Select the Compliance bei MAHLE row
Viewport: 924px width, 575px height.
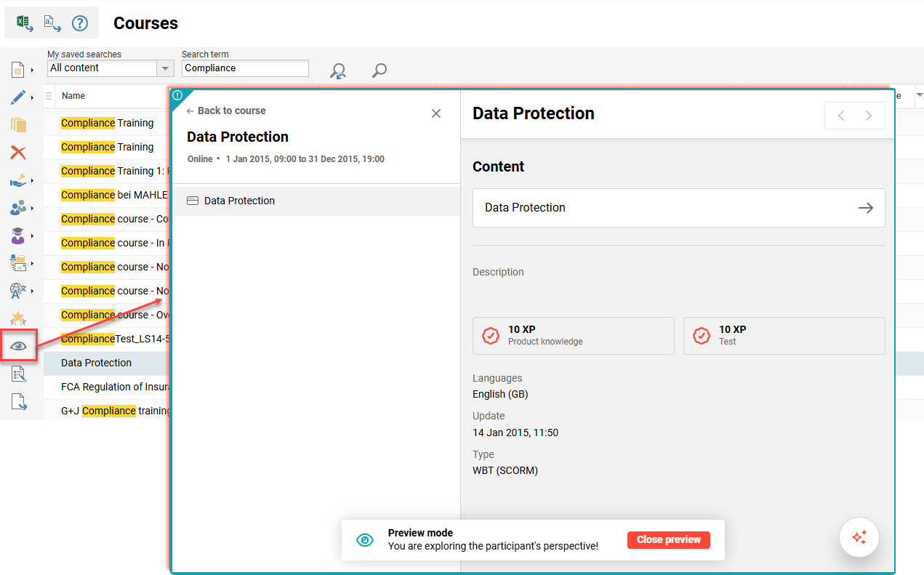click(x=115, y=195)
